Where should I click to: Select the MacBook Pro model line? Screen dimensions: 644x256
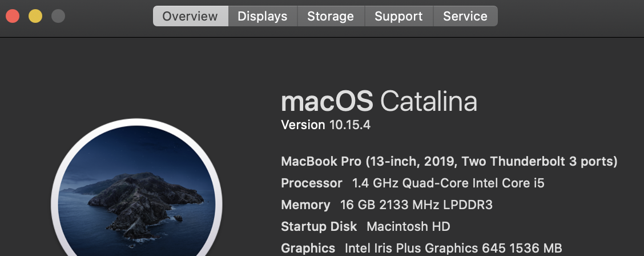click(x=449, y=162)
